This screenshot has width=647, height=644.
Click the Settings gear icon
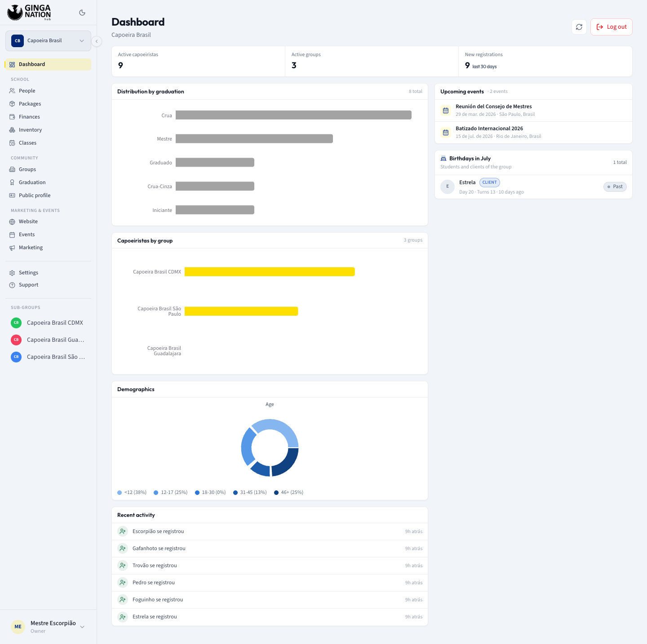(x=12, y=273)
